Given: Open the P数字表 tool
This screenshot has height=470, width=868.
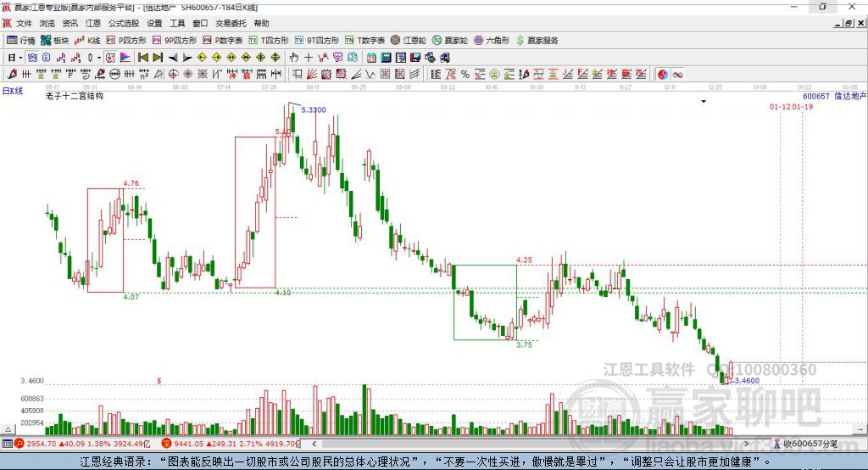Looking at the screenshot, I should pyautogui.click(x=223, y=41).
